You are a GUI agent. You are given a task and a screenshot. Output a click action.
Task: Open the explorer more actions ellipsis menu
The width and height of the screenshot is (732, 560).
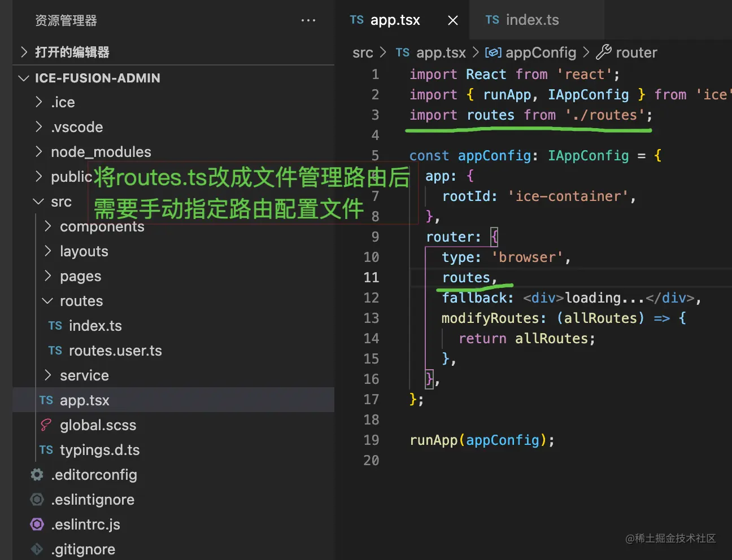308,20
